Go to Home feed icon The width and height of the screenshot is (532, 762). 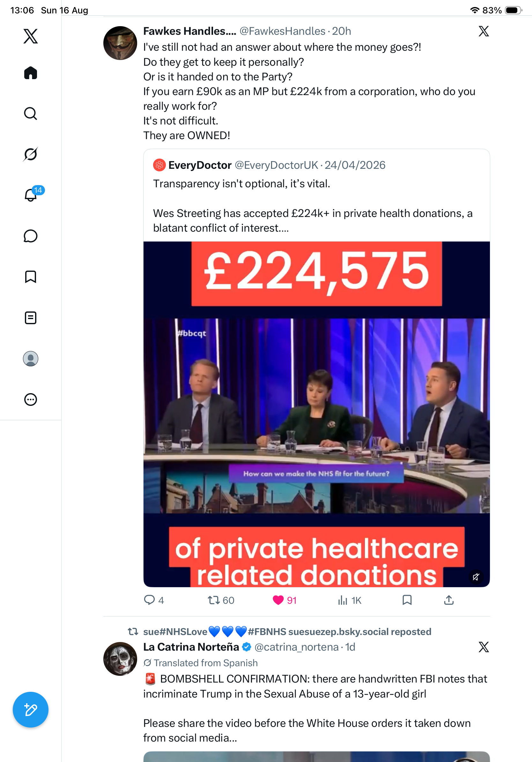pyautogui.click(x=31, y=73)
